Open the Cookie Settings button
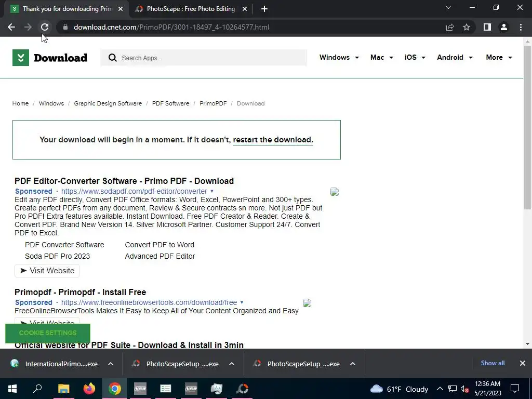The image size is (532, 399). pos(48,333)
